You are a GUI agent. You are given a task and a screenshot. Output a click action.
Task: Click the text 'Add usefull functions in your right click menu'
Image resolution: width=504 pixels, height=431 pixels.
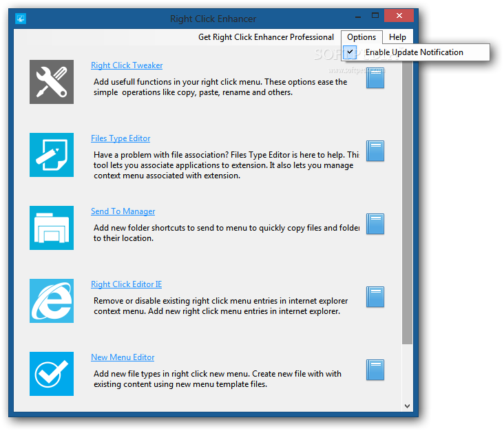coord(178,82)
